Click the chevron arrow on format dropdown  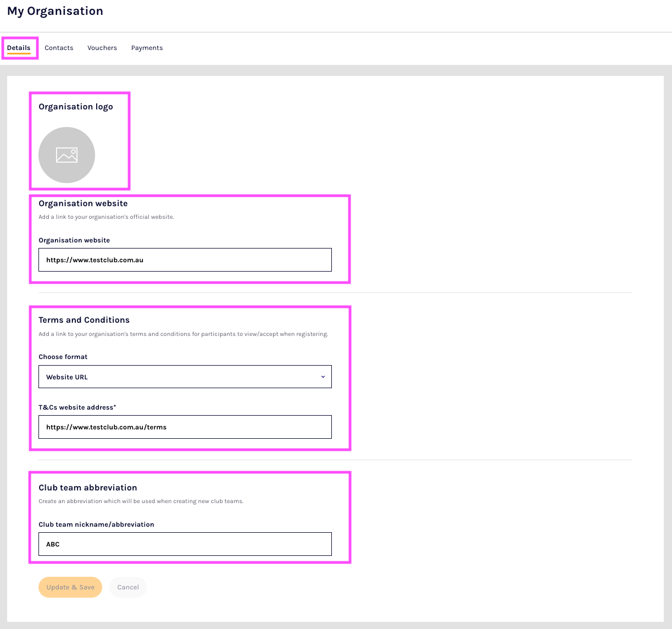(x=323, y=377)
